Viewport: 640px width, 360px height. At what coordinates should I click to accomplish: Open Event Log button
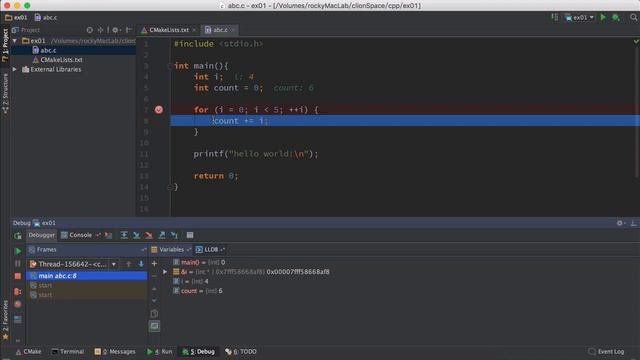(606, 351)
